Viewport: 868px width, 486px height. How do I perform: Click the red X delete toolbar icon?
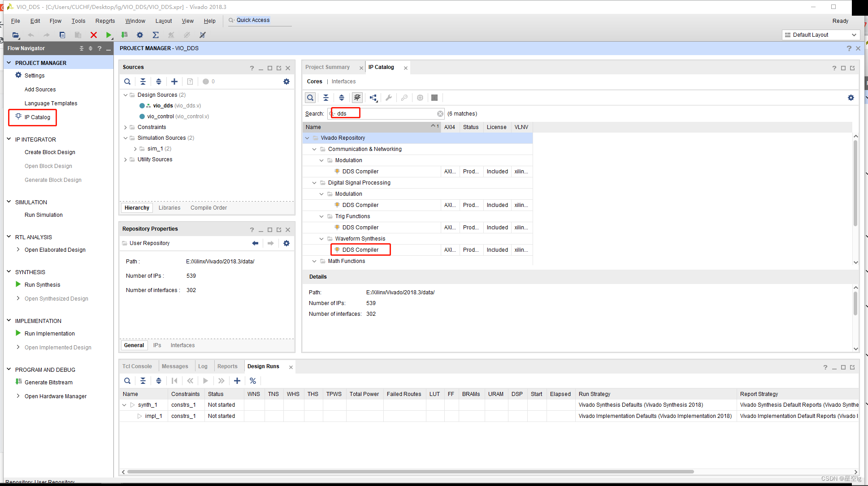(93, 35)
